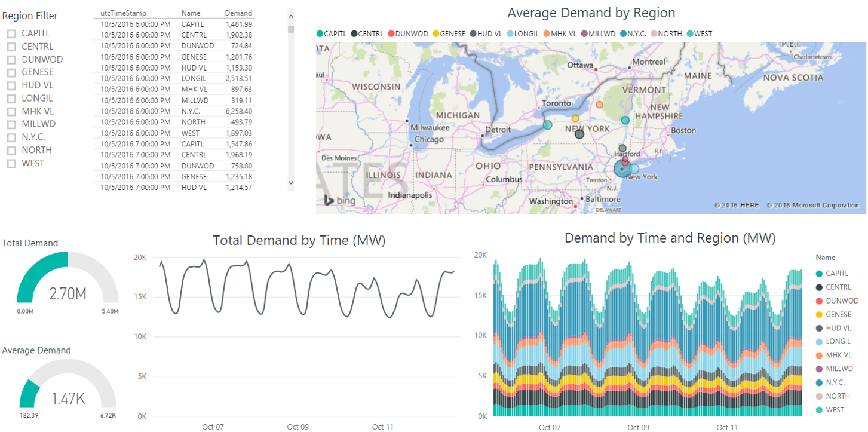Click the table scrollbar down arrow
The image size is (868, 432).
tap(291, 182)
